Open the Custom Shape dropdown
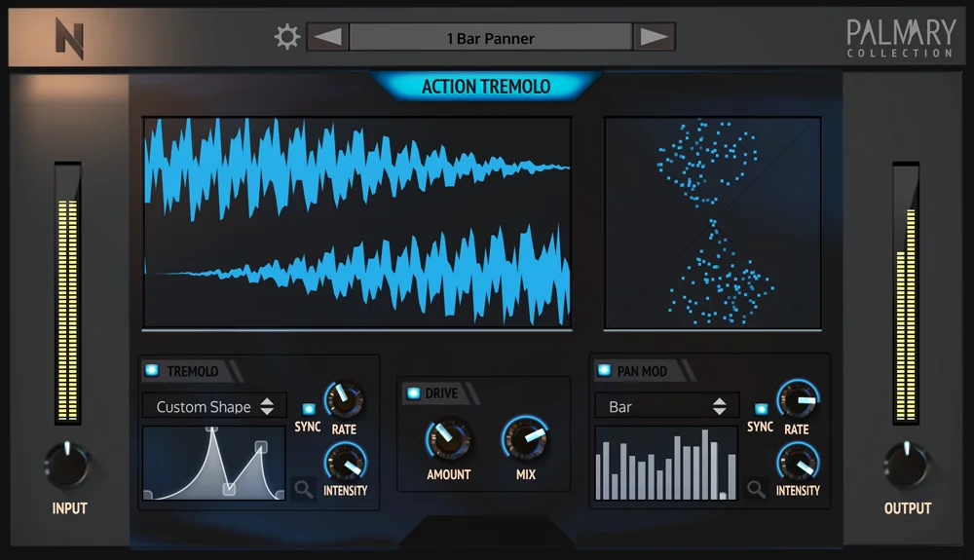The image size is (974, 560). pyautogui.click(x=214, y=407)
